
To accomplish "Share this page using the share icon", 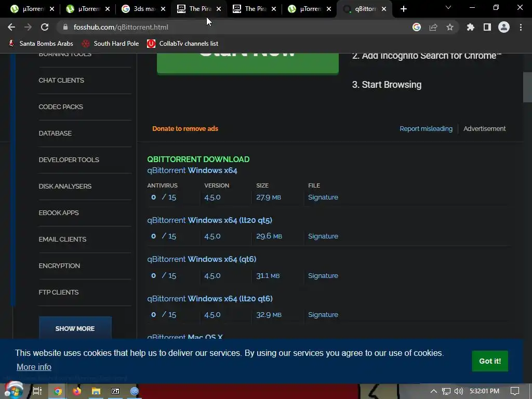I will (x=433, y=27).
